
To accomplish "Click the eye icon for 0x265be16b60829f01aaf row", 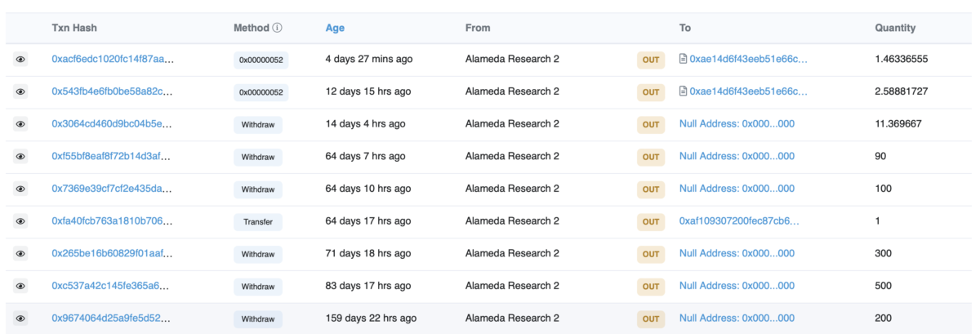I will pos(20,254).
